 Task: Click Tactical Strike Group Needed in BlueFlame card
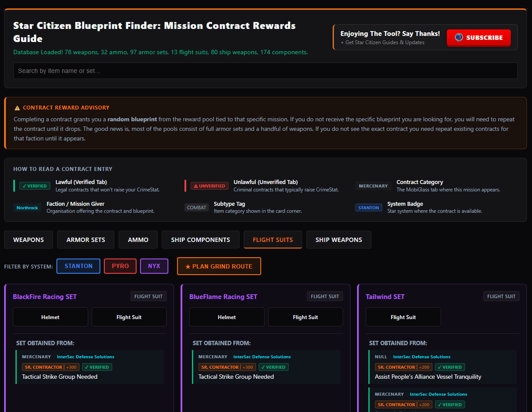236,377
